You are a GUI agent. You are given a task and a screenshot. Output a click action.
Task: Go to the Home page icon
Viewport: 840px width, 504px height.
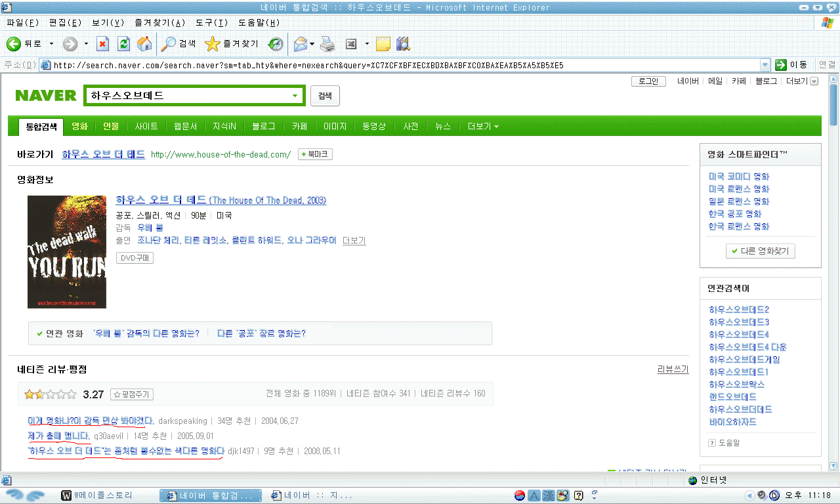[x=144, y=44]
